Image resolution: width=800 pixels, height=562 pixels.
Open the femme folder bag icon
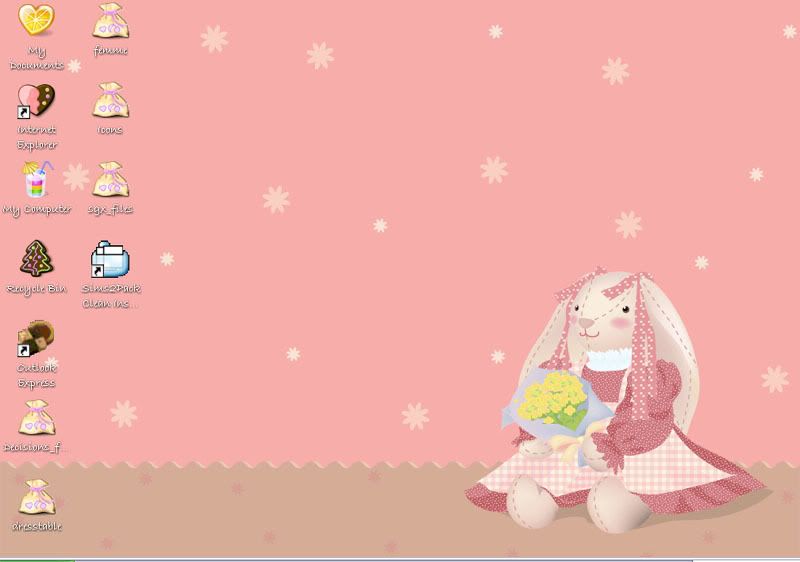pos(110,21)
